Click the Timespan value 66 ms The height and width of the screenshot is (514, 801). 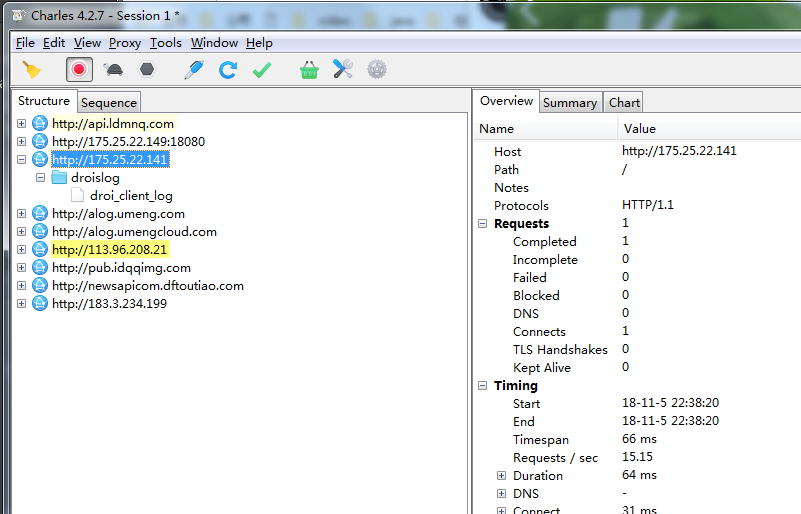(x=640, y=439)
